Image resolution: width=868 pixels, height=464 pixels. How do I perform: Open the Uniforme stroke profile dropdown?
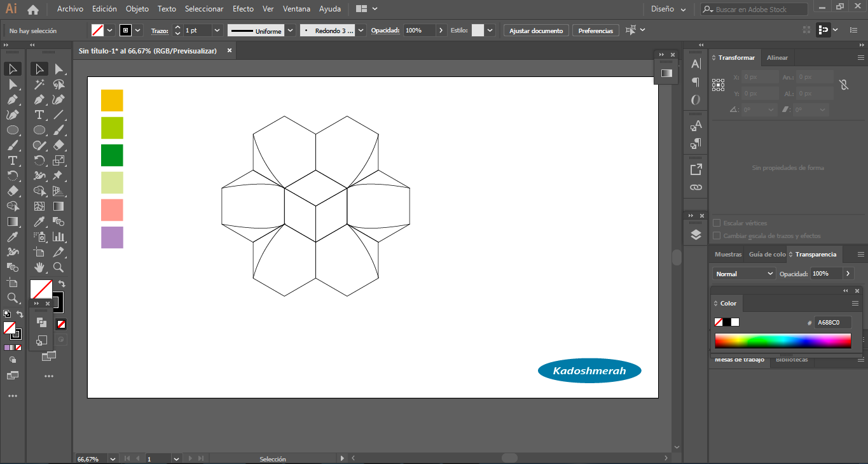[291, 31]
